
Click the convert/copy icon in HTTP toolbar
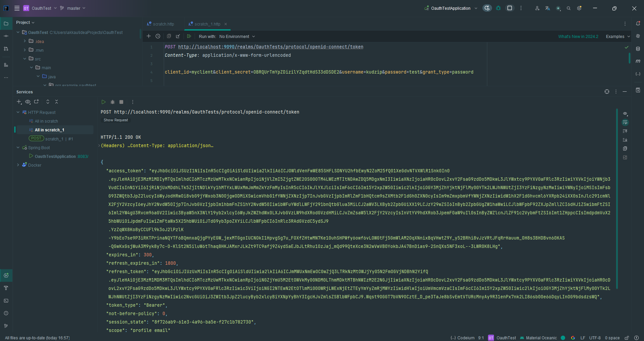tap(169, 36)
